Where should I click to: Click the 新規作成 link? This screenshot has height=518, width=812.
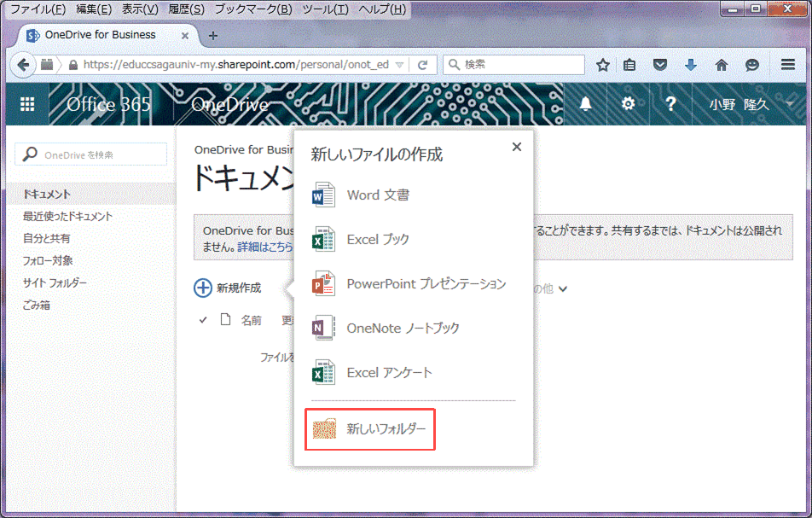tap(239, 288)
